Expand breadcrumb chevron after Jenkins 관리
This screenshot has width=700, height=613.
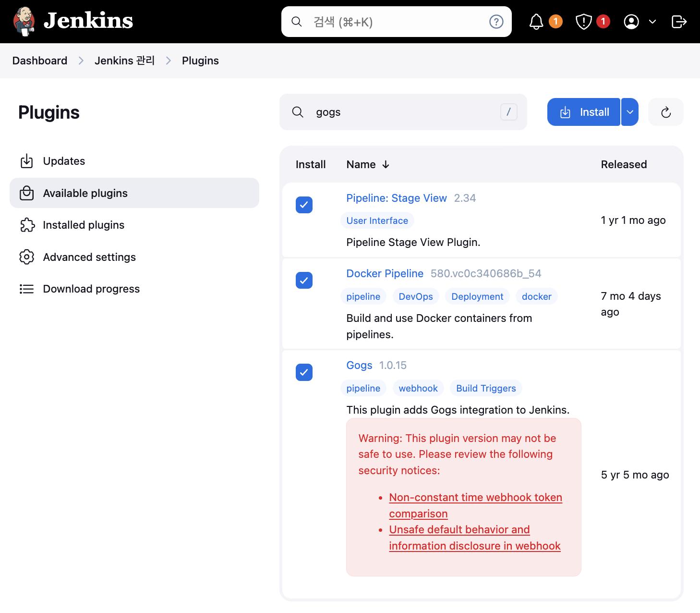(x=169, y=61)
